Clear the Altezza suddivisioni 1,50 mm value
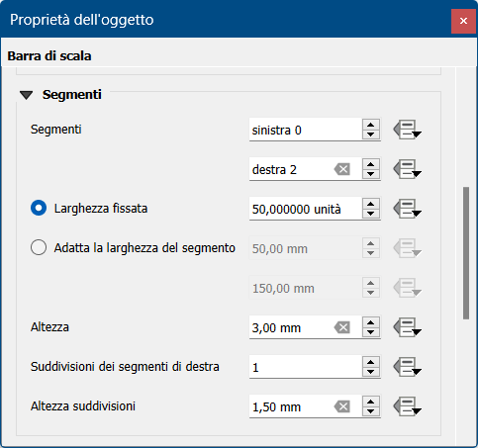The height and width of the screenshot is (448, 478). (342, 407)
